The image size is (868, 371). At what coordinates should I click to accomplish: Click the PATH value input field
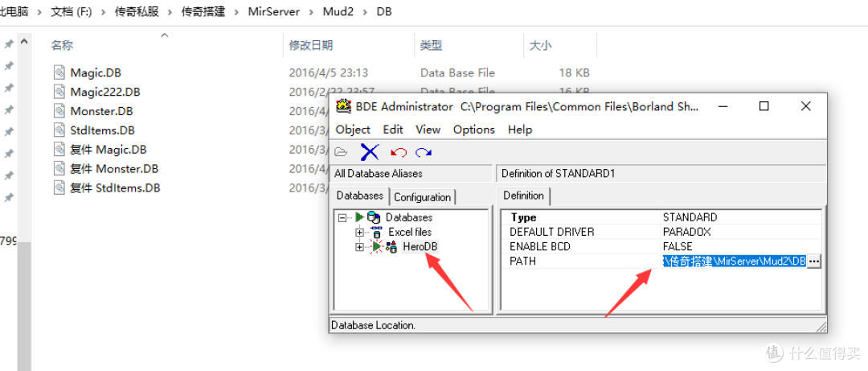733,262
